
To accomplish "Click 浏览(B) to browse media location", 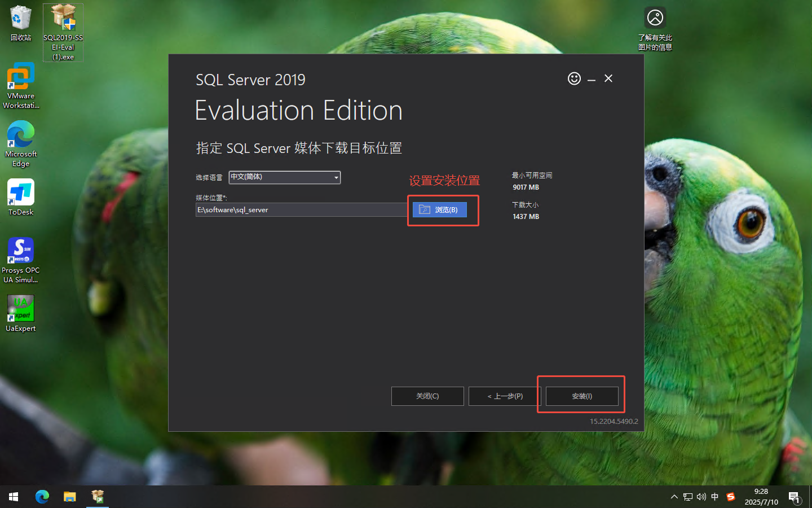I will coord(439,209).
